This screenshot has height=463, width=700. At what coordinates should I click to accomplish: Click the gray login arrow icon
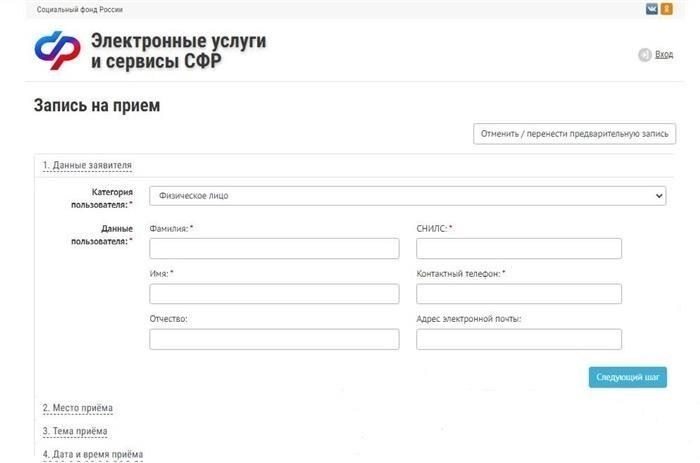pyautogui.click(x=644, y=55)
